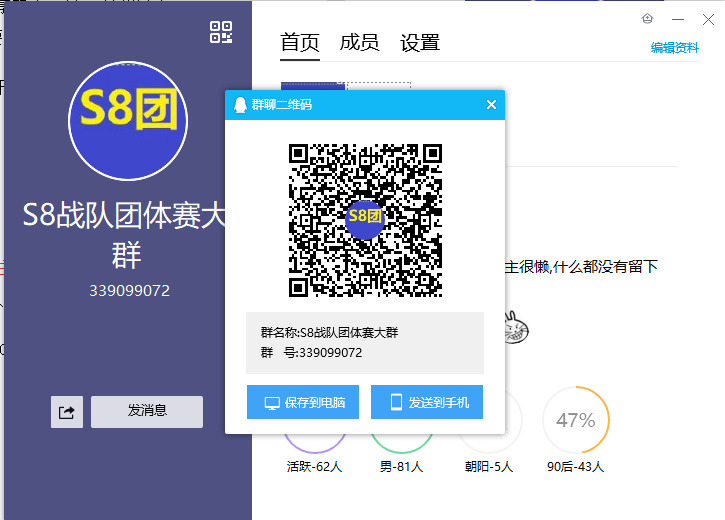Close the 群聊二维码 dialog
The image size is (725, 520).
[x=491, y=105]
